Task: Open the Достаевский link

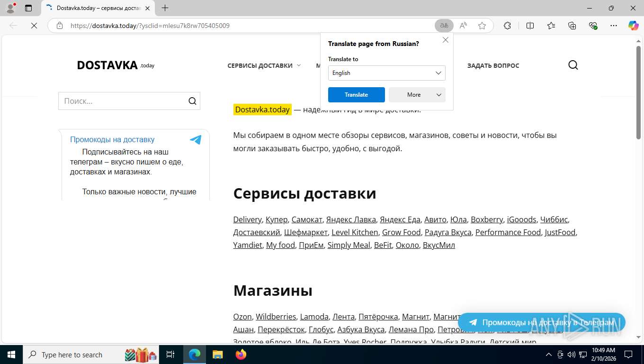Action: pos(257,232)
